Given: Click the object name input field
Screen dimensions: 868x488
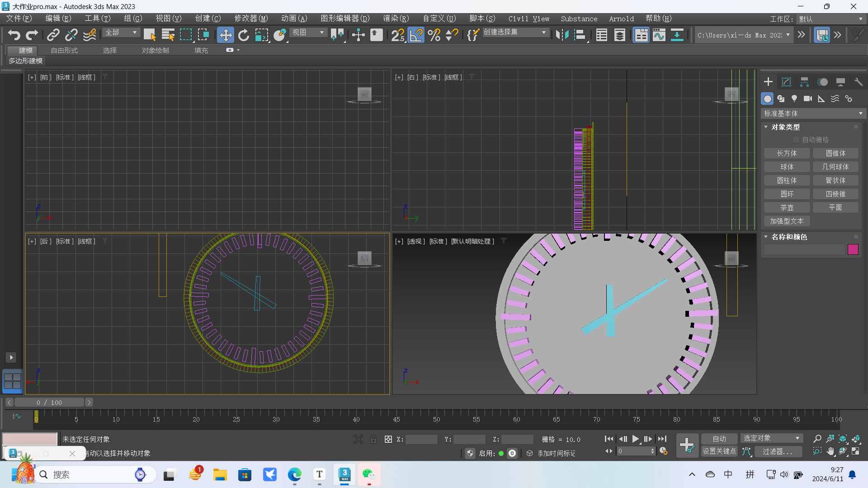Looking at the screenshot, I should coord(804,249).
